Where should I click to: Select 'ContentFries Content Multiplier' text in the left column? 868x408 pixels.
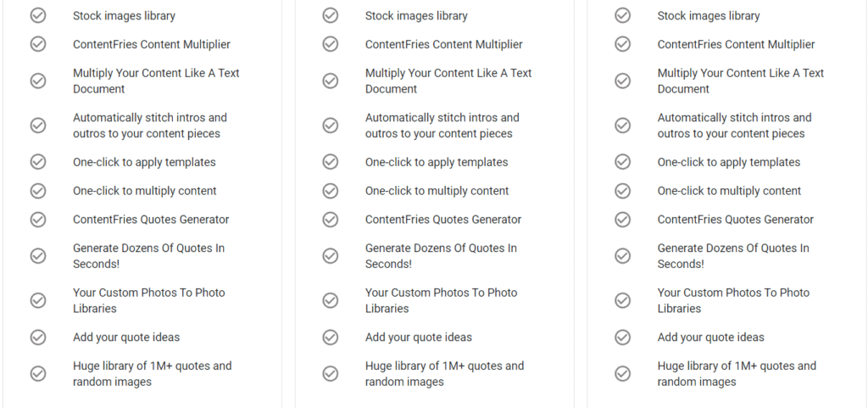point(151,45)
